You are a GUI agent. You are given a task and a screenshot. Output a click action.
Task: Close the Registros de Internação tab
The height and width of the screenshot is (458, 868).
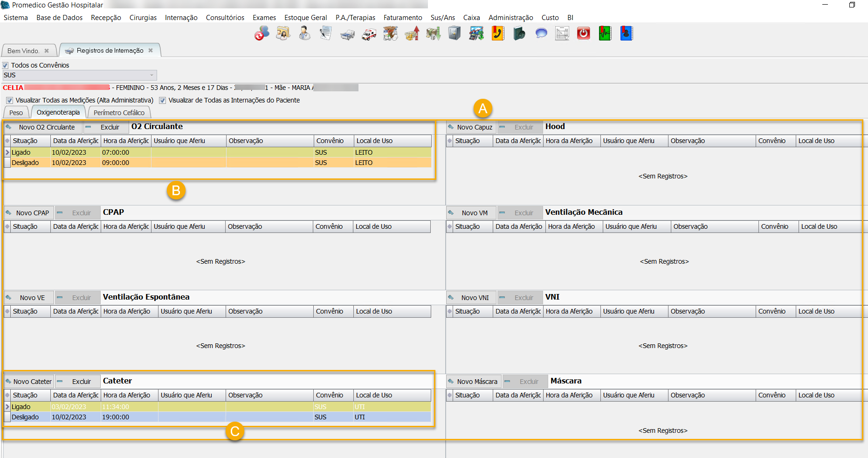[151, 50]
